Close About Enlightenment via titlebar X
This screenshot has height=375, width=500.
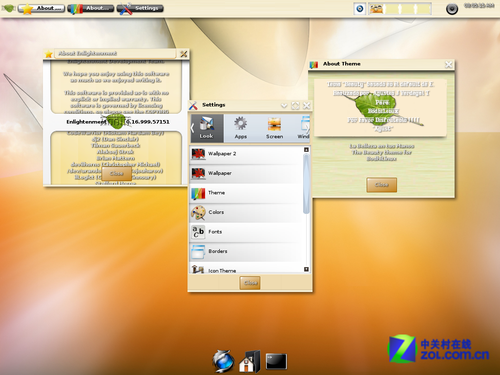[x=184, y=54]
